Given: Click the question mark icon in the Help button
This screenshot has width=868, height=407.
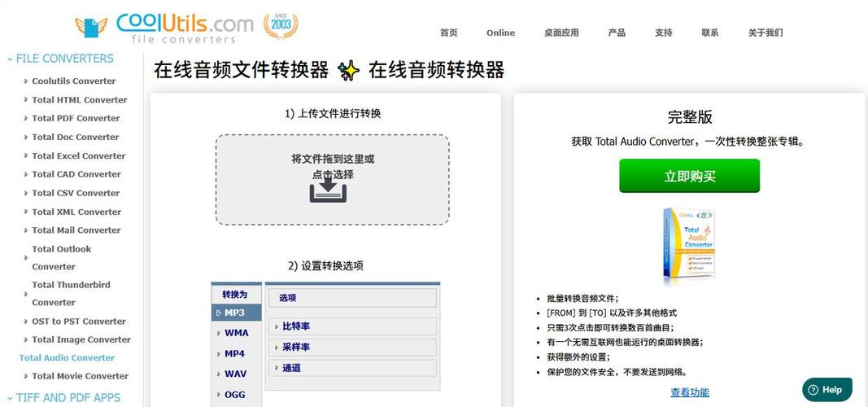Looking at the screenshot, I should [813, 390].
